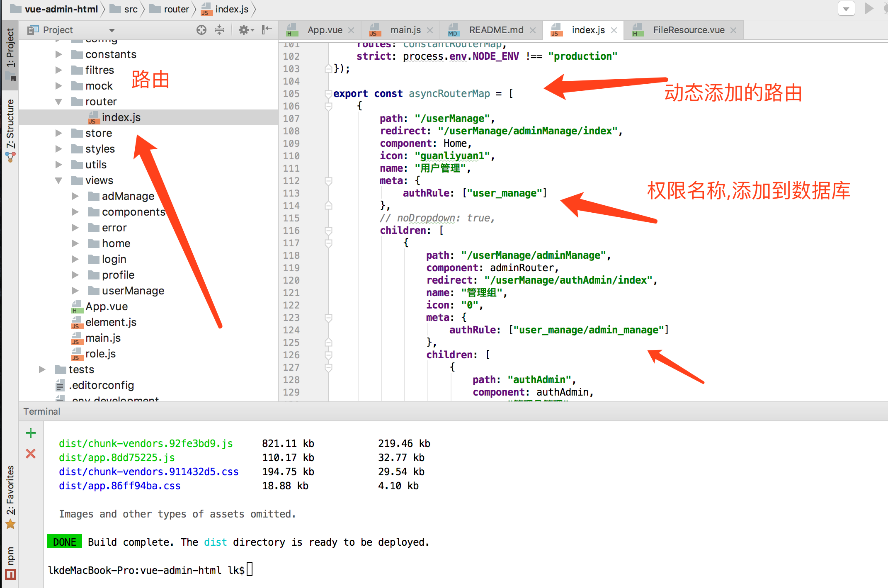
Task: Fold code at line 105 gutter marker
Action: (x=328, y=94)
